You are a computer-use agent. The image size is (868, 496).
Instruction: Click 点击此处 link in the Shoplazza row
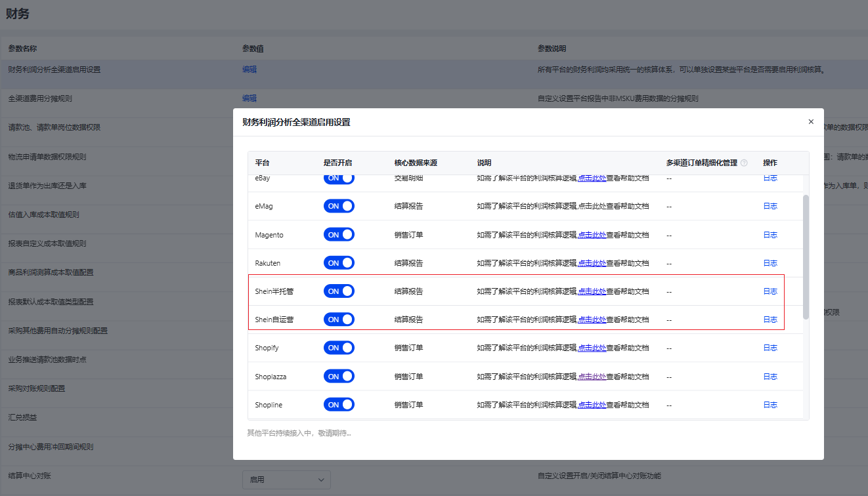click(x=592, y=377)
